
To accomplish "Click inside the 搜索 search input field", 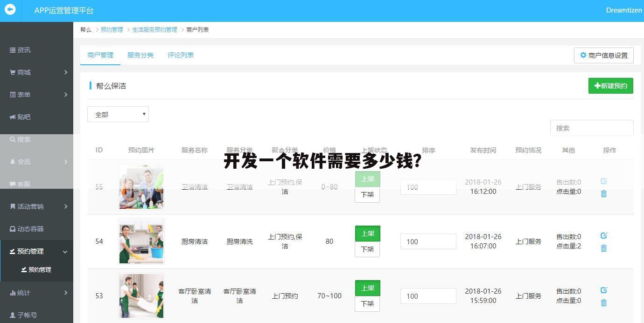I will tap(591, 128).
